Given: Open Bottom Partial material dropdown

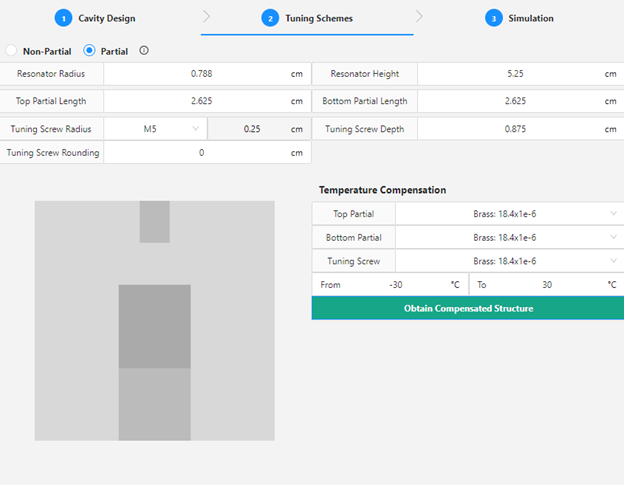Looking at the screenshot, I should tap(510, 238).
